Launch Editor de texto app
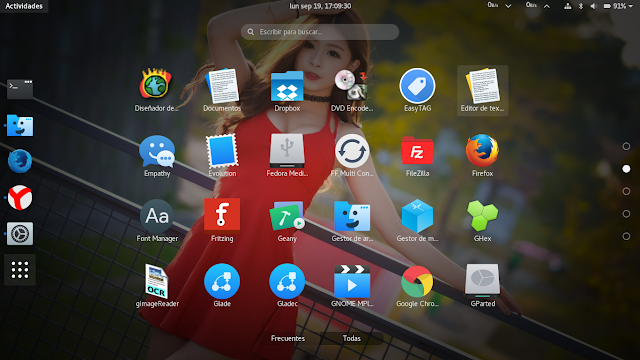 (x=482, y=86)
